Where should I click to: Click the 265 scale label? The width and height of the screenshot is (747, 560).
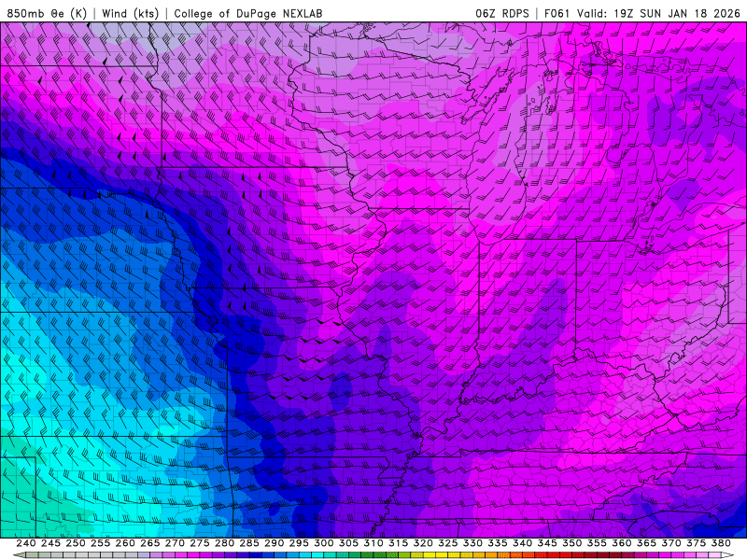tap(149, 543)
